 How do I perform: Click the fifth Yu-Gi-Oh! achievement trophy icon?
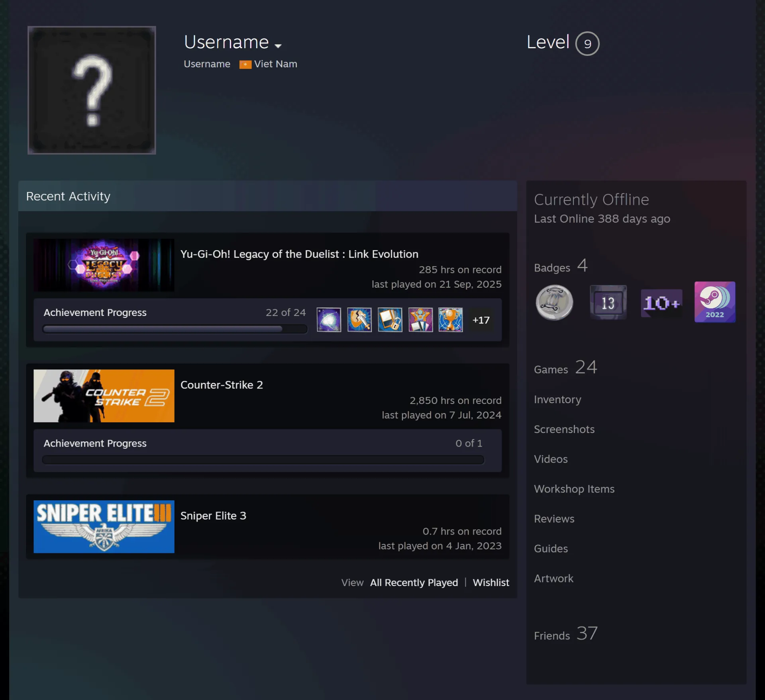pos(451,320)
